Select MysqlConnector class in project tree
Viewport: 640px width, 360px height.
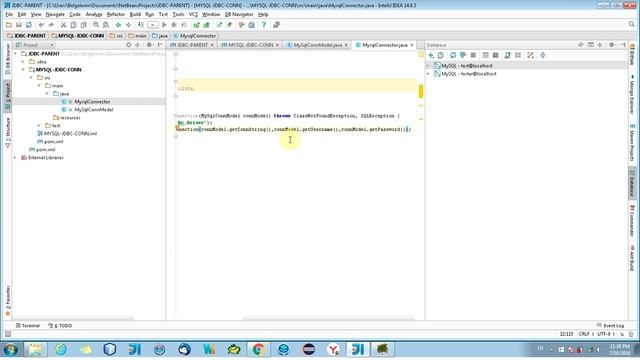[92, 102]
